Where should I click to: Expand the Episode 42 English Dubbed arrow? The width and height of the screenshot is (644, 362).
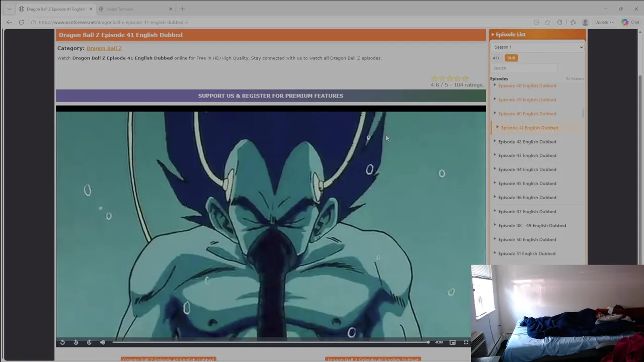pos(495,142)
